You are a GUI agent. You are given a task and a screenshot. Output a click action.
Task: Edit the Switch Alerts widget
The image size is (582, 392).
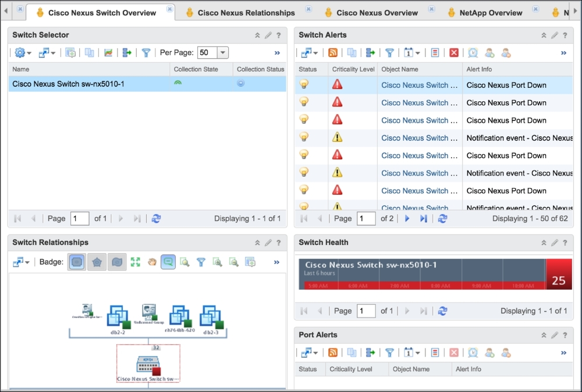555,35
